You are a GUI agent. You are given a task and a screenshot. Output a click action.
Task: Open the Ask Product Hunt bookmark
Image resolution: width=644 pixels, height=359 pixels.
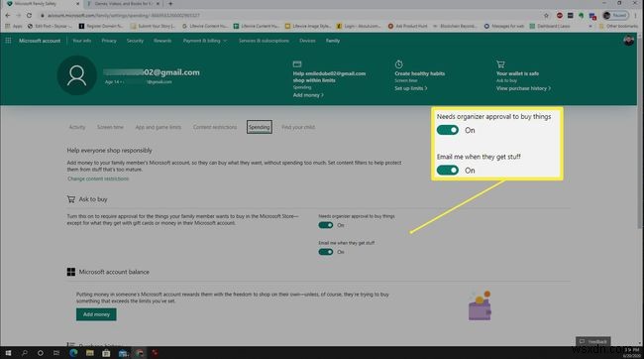[407, 26]
